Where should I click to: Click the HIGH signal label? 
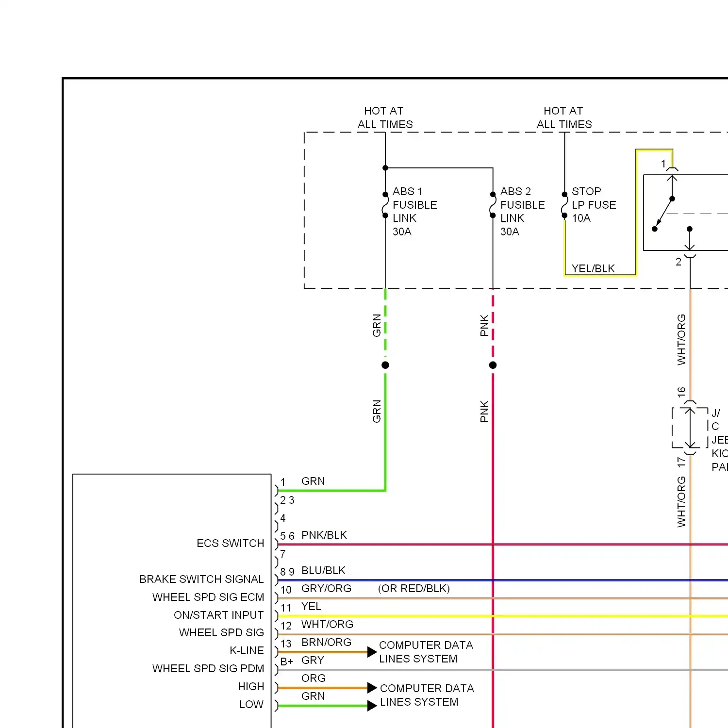[x=251, y=686]
